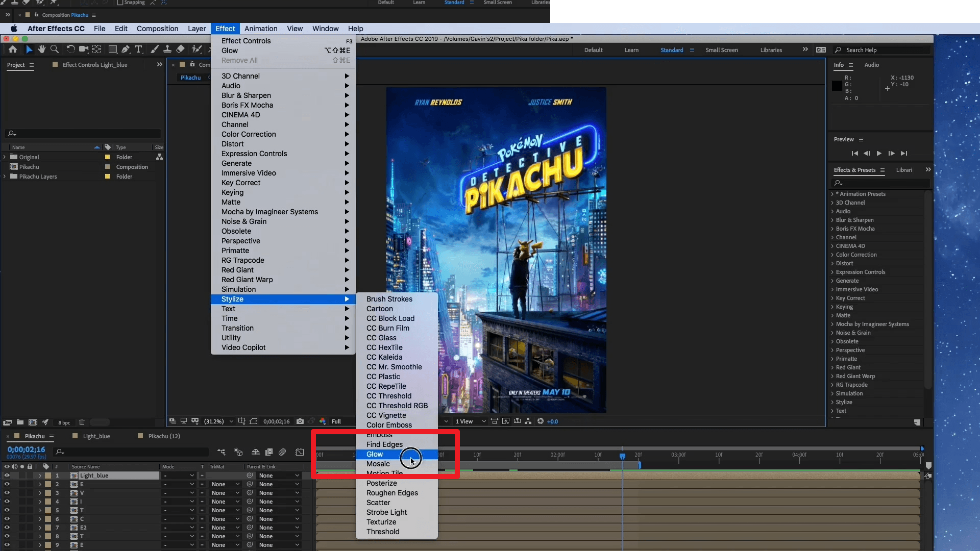Create a new composition from Project panel

33,422
